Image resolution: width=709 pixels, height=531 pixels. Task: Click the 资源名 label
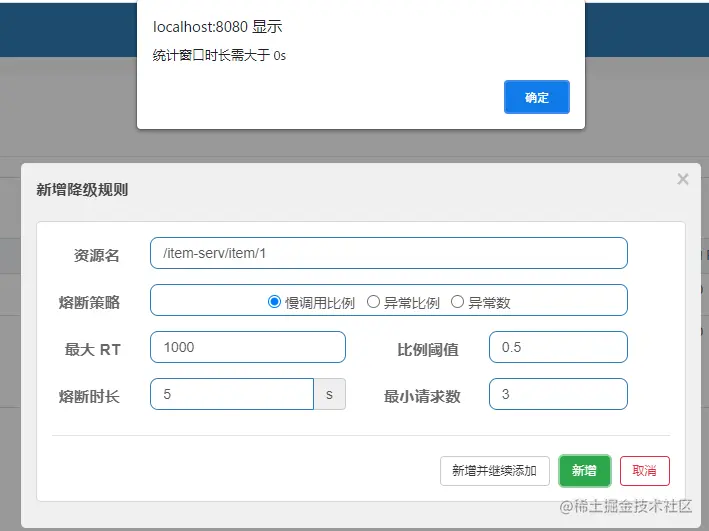coord(97,255)
